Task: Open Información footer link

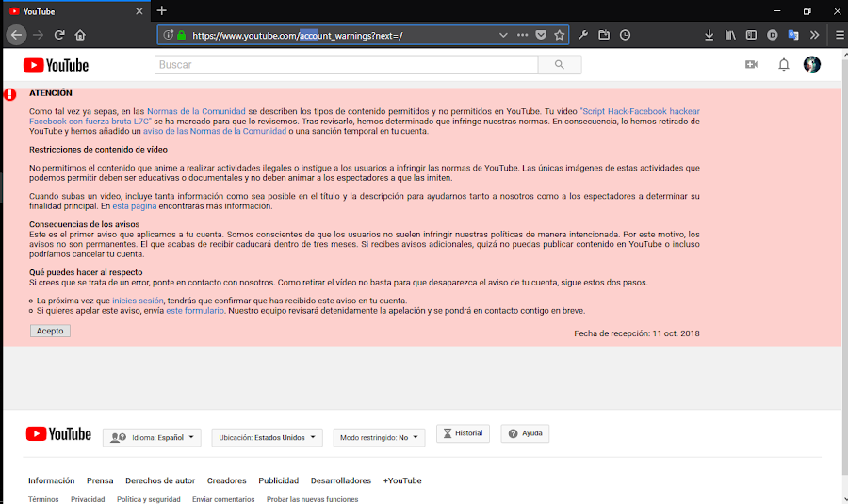Action: [x=52, y=480]
